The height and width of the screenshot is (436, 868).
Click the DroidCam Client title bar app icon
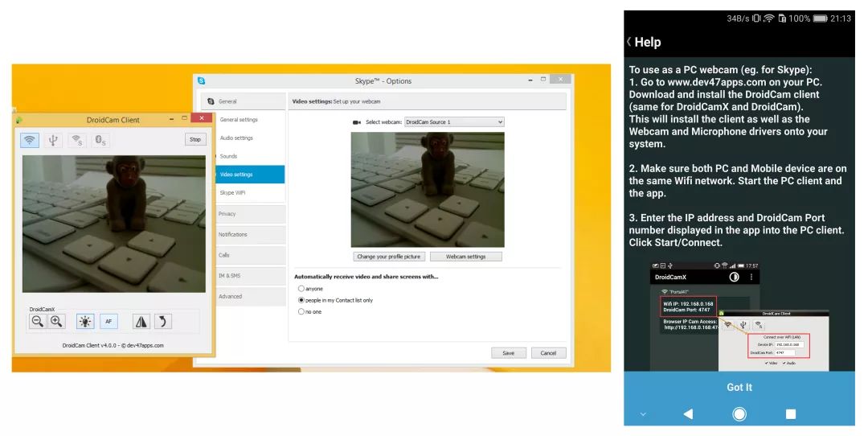click(19, 119)
